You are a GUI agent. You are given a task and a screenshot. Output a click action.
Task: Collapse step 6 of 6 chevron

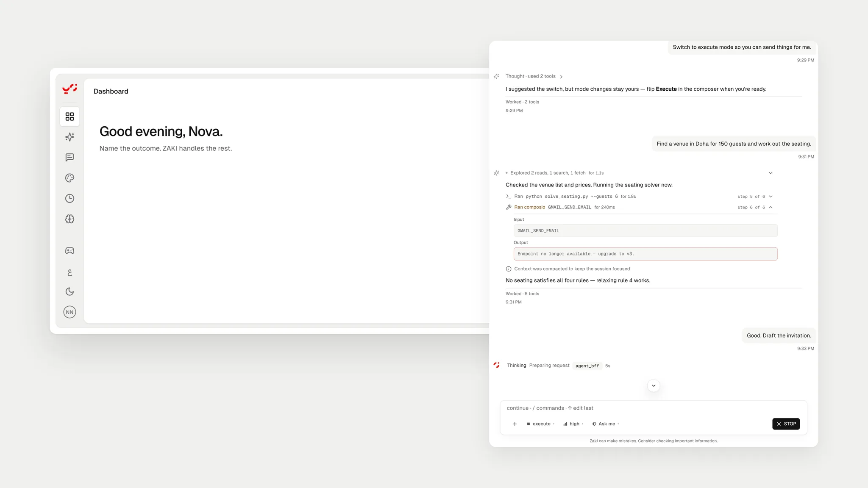[771, 207]
